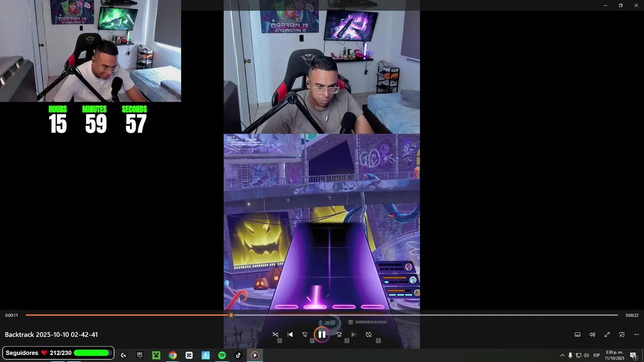Enter full screen mode
Screen dimensions: 644x362
(607, 335)
